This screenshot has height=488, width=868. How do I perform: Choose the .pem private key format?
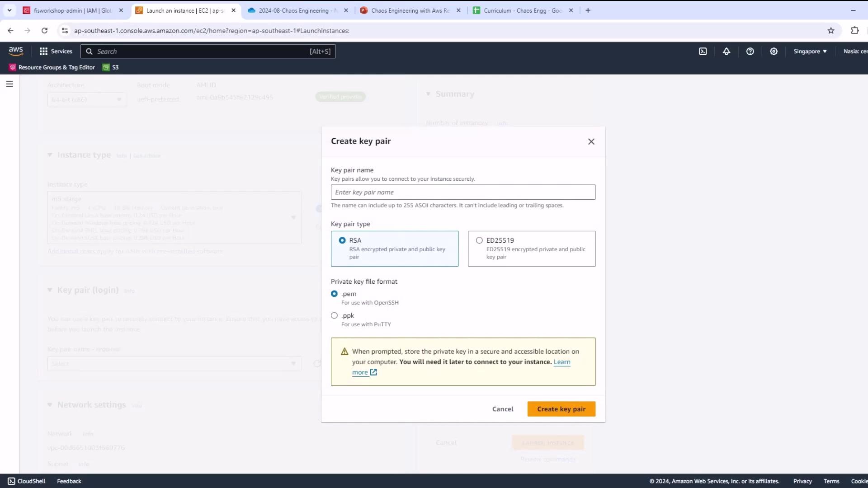pos(334,294)
